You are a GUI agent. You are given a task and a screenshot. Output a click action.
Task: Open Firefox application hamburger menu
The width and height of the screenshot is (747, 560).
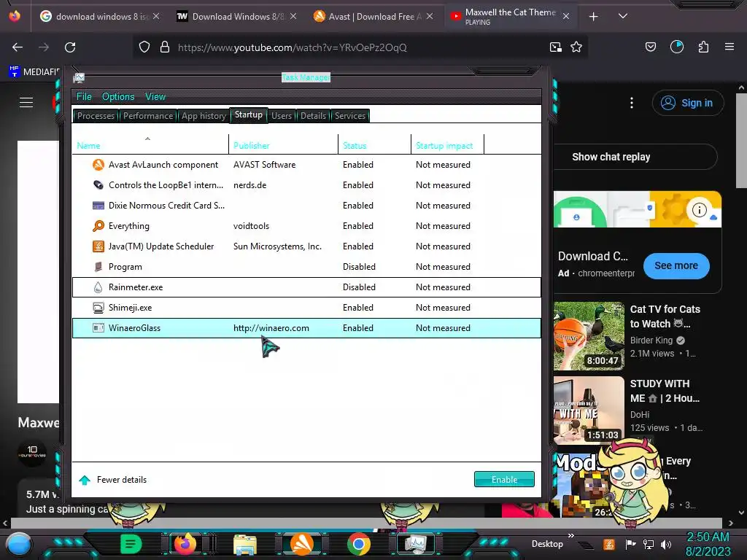point(729,47)
